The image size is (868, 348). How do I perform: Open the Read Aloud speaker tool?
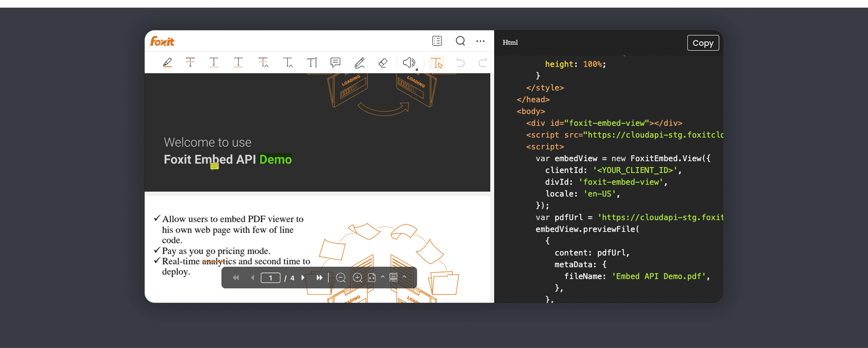[x=409, y=63]
